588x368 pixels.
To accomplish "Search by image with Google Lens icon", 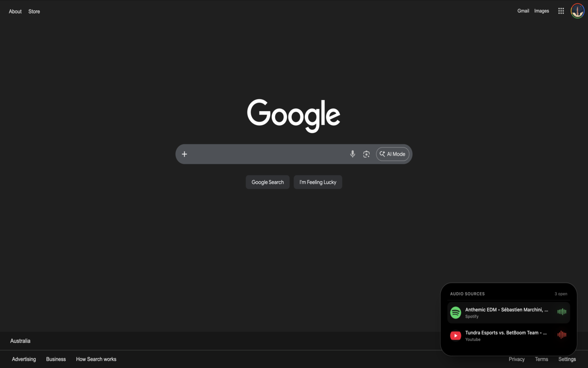I will pyautogui.click(x=366, y=154).
